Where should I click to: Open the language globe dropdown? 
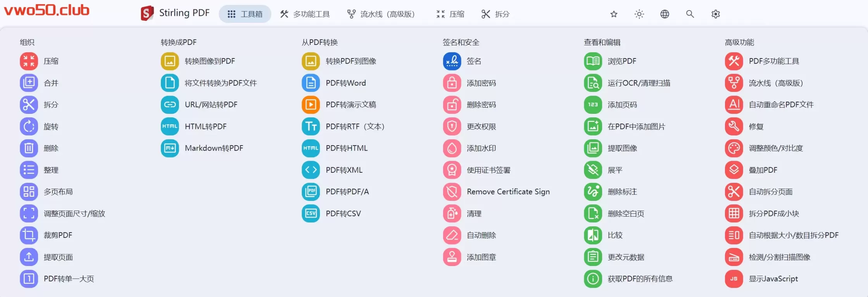coord(664,14)
